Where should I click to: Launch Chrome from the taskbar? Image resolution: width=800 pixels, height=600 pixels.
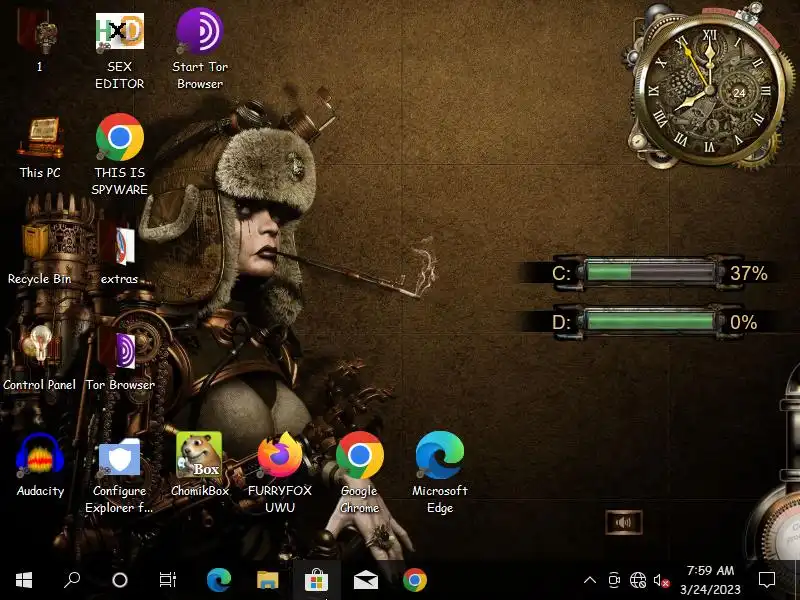pyautogui.click(x=415, y=580)
